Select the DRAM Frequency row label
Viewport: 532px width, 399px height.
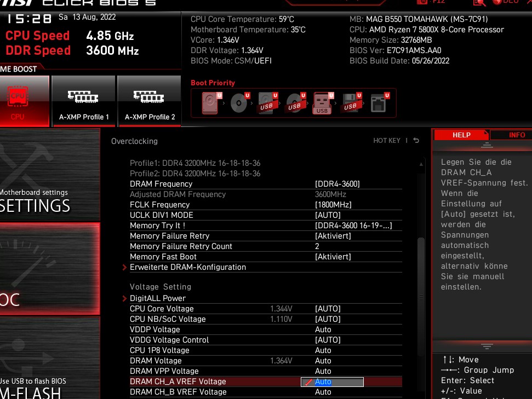(161, 184)
